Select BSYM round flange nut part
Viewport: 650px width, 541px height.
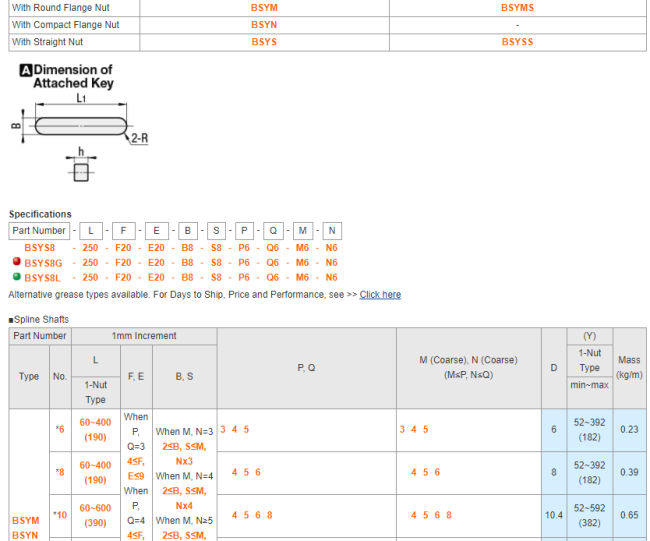pos(264,7)
